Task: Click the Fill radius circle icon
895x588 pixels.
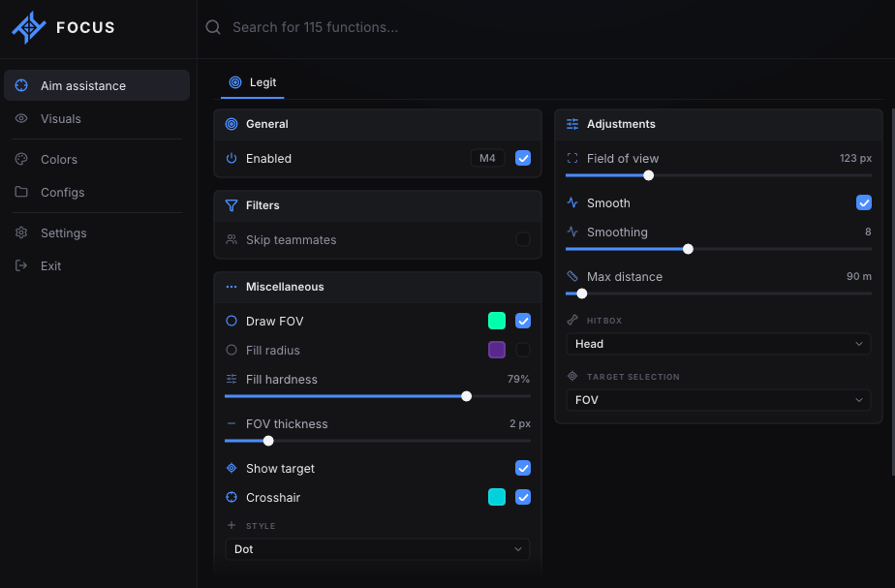Action: tap(231, 350)
